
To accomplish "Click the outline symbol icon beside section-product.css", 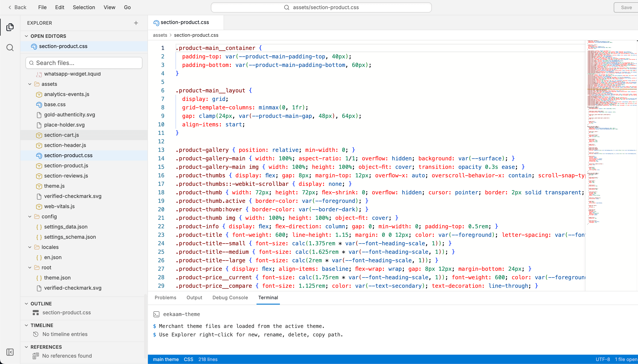I will (x=36, y=312).
